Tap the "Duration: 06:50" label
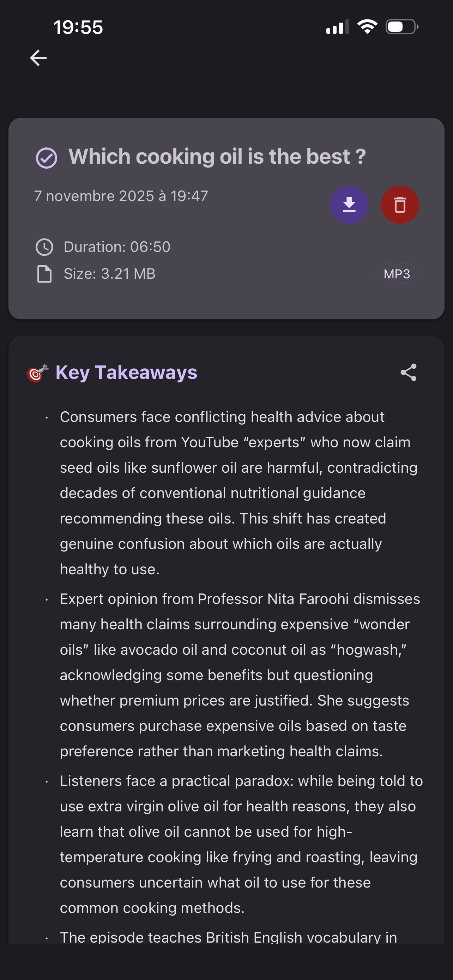453x980 pixels. coord(117,247)
